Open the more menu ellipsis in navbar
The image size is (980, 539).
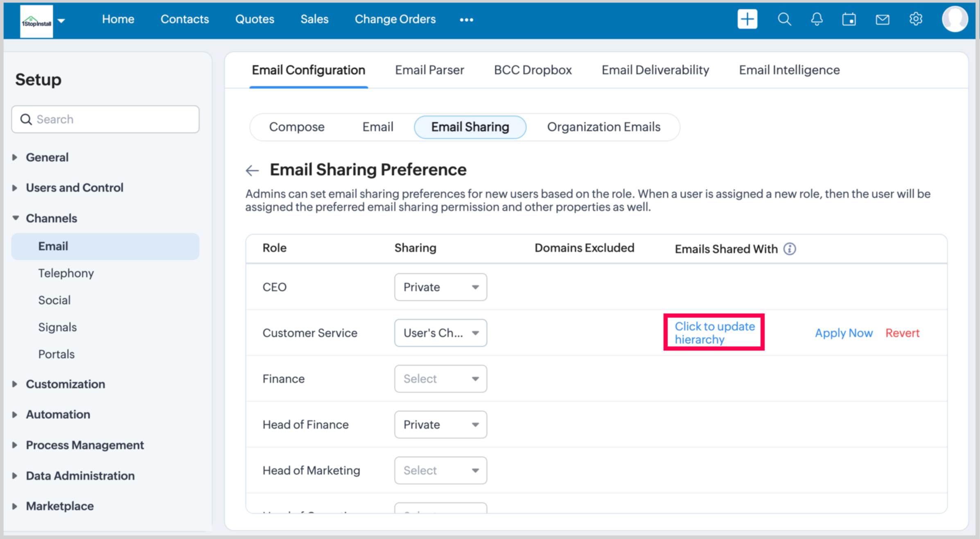[x=466, y=20]
